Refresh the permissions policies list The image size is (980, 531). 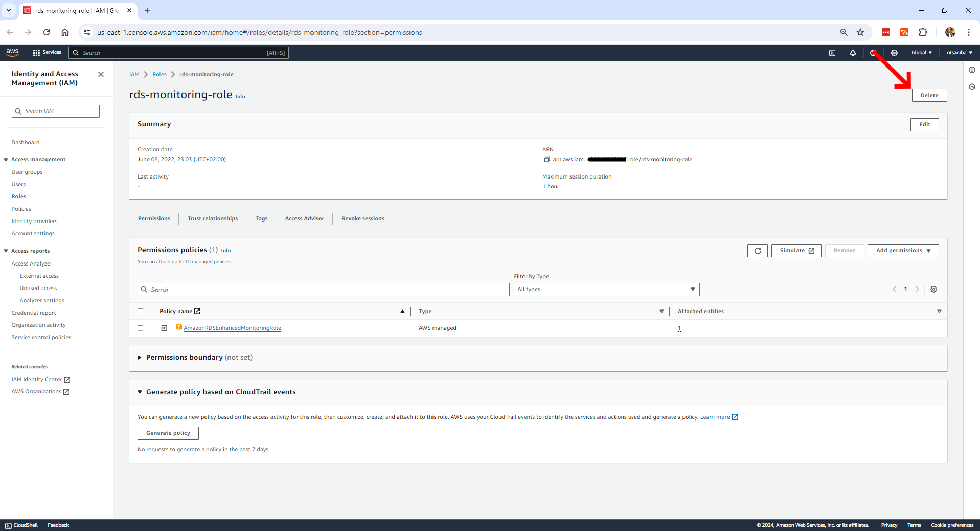757,251
